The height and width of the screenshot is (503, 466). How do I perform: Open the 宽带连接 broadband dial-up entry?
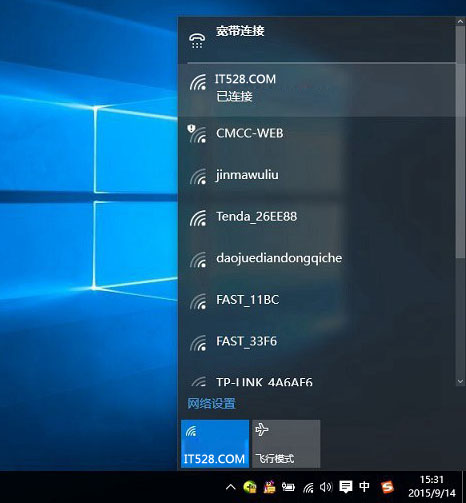[317, 39]
